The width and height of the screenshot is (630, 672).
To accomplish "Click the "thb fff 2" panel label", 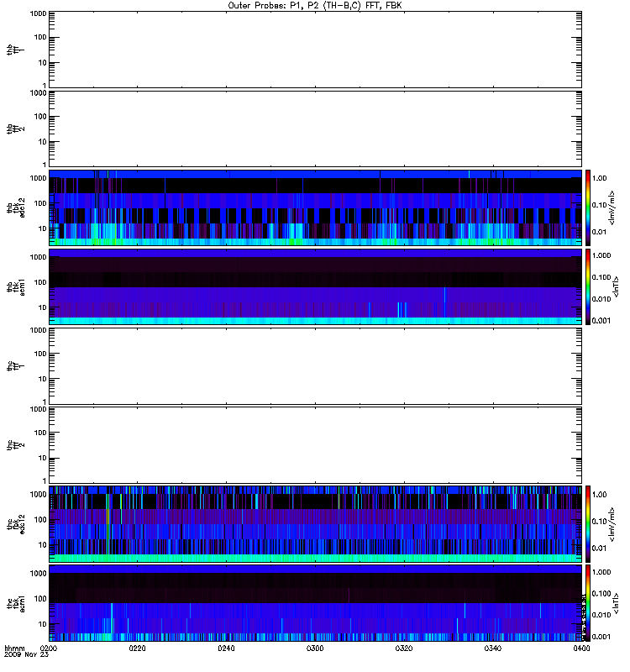I will tap(15, 129).
